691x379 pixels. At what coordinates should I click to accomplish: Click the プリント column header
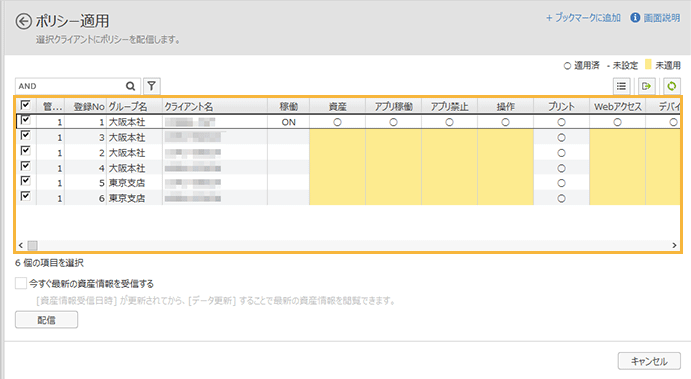point(561,106)
